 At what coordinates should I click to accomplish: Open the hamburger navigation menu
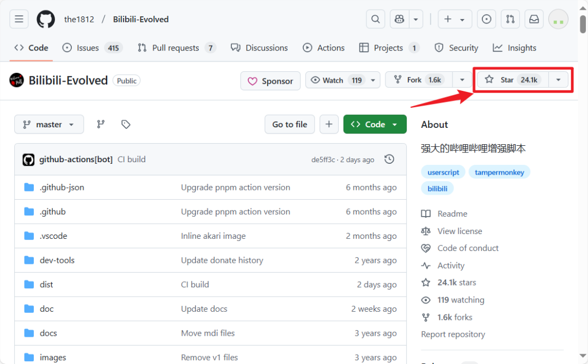(19, 19)
